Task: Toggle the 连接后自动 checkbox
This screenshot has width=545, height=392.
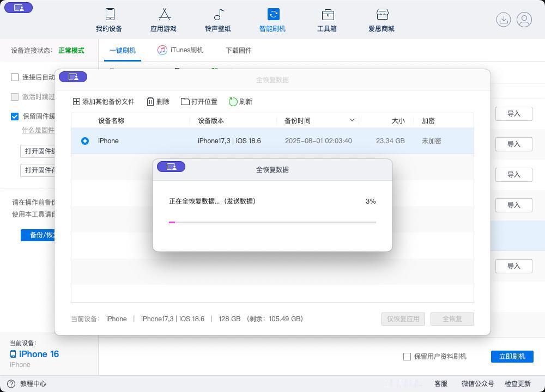Action: pos(15,77)
